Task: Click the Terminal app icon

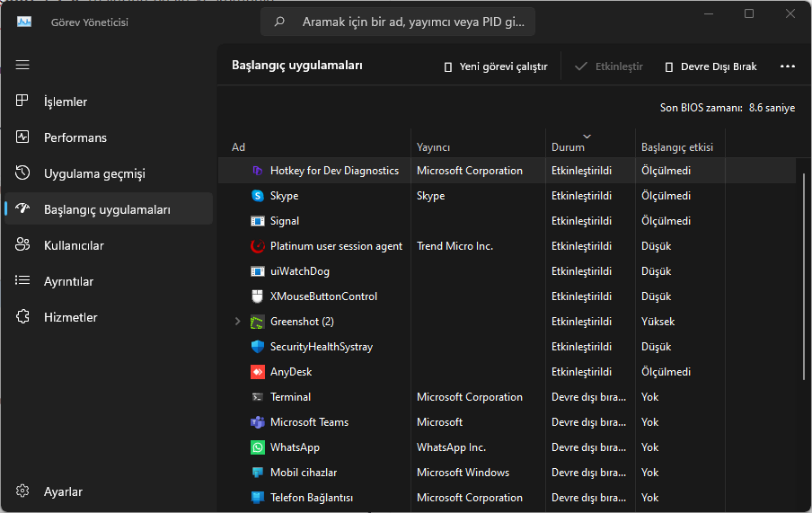Action: click(x=258, y=397)
